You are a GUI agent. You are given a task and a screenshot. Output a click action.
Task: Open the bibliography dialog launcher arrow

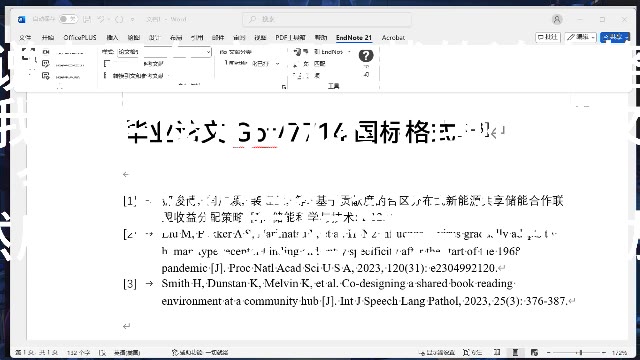284,87
